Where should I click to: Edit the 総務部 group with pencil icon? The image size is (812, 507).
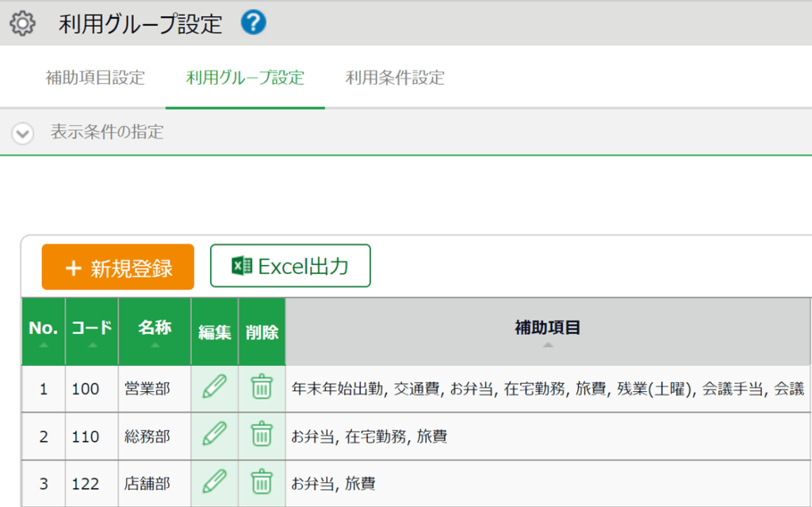214,436
